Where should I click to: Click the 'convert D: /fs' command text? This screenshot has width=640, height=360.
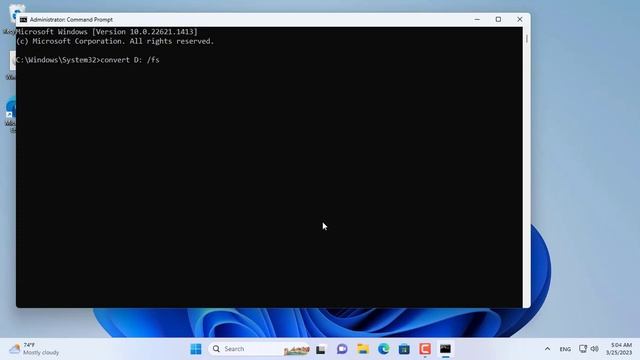[130, 60]
